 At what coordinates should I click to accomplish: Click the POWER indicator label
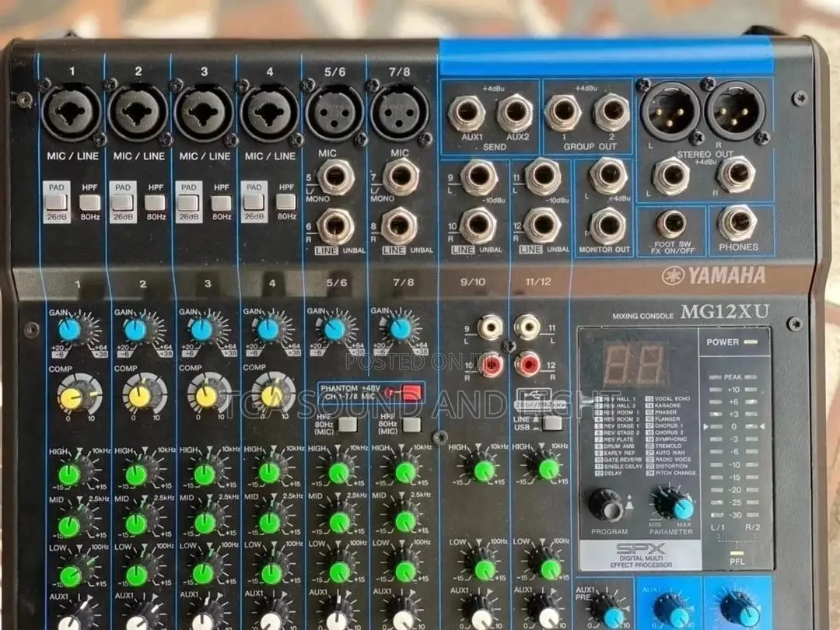(722, 341)
